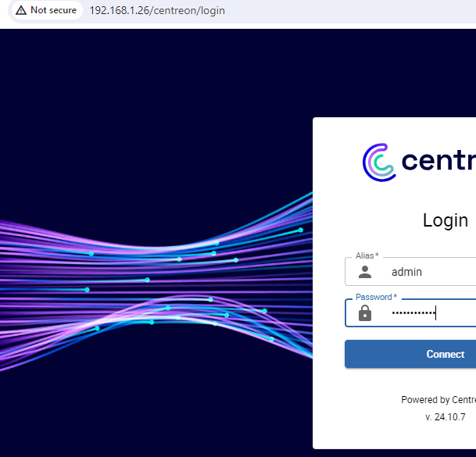Click the Not secure warning badge
Viewport: 476px width, 457px height.
tap(46, 10)
